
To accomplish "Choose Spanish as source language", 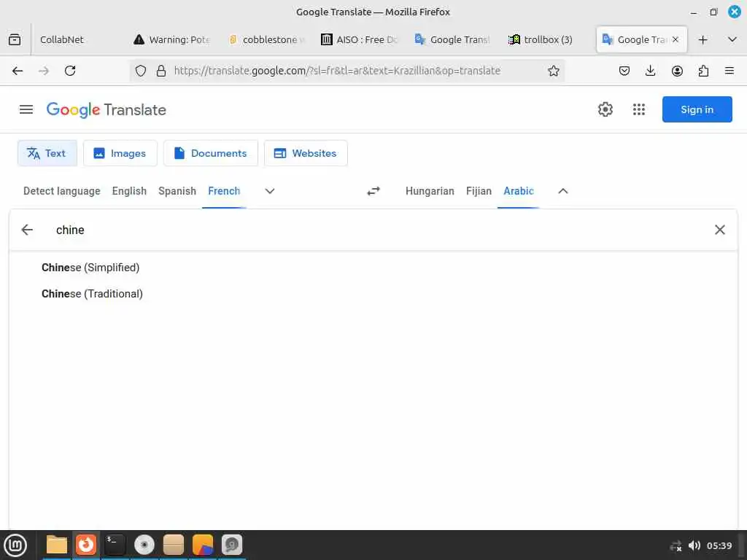I will pyautogui.click(x=177, y=191).
